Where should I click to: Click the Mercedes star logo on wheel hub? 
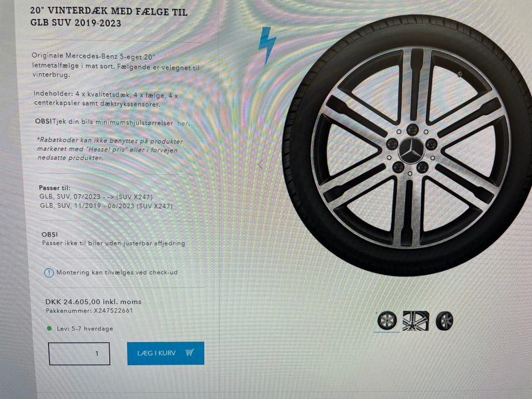click(x=411, y=151)
